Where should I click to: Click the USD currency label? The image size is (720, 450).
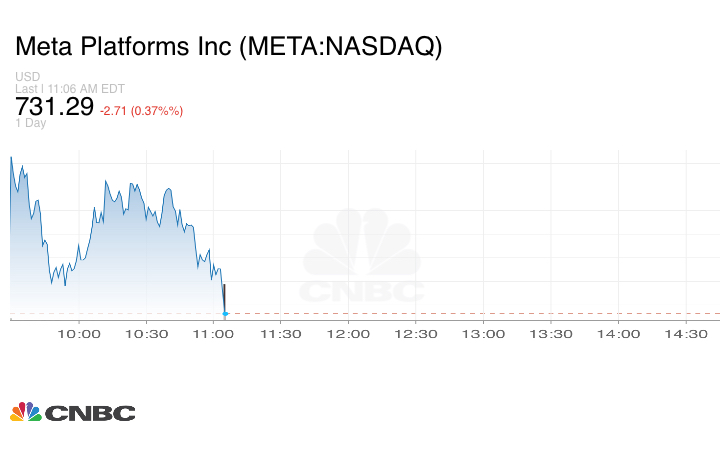tap(26, 77)
